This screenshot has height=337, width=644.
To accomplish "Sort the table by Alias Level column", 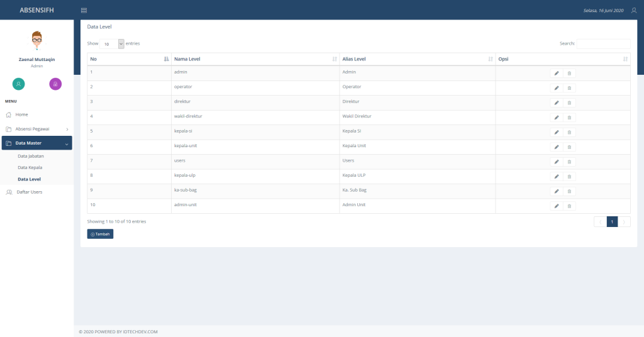I will [x=418, y=59].
